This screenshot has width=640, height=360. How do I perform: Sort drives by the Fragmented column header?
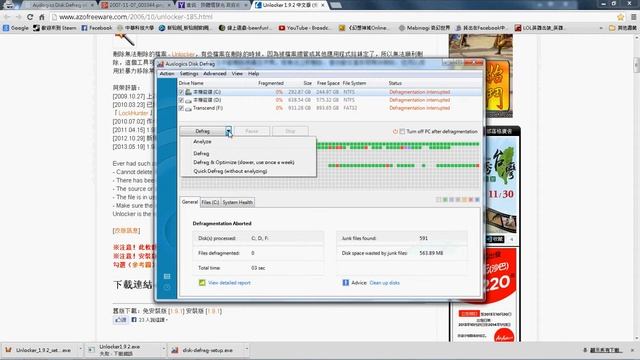[x=271, y=83]
